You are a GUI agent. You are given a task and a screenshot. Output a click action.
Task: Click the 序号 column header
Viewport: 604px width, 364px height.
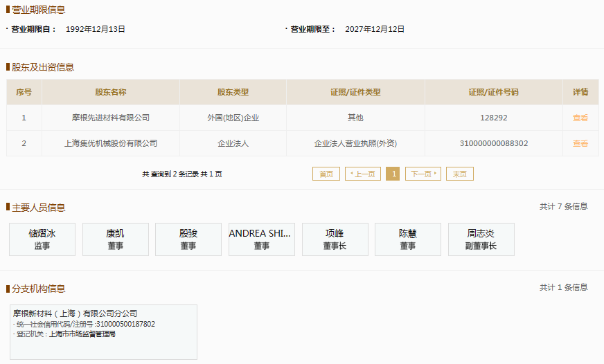pos(24,92)
